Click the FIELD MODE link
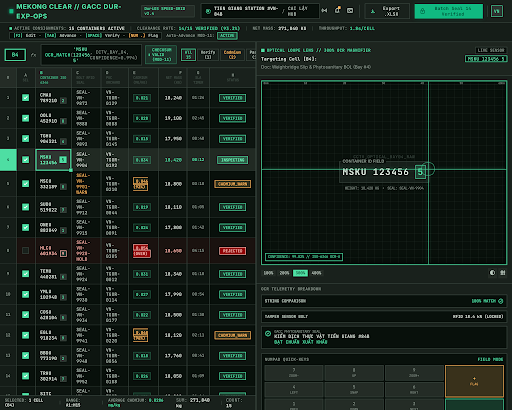Image resolution: width=512 pixels, height=410 pixels. [490, 359]
